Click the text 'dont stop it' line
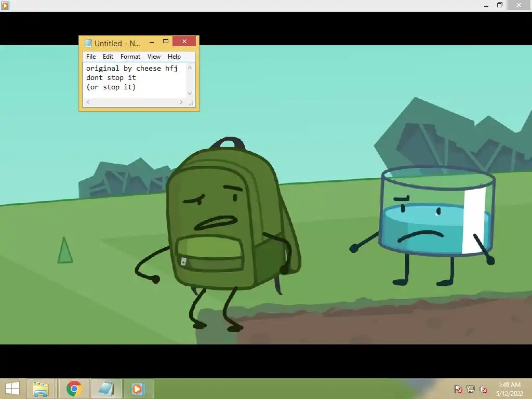532x399 pixels. [111, 78]
